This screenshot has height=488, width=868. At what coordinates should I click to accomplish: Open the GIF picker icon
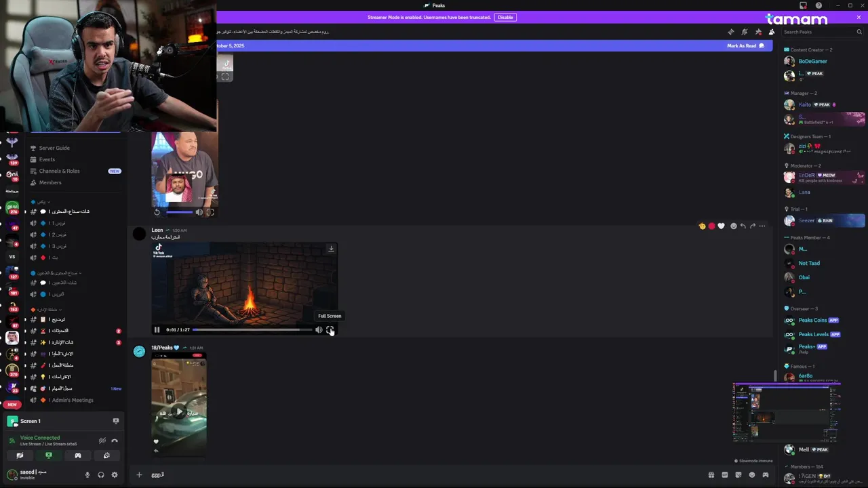point(724,474)
